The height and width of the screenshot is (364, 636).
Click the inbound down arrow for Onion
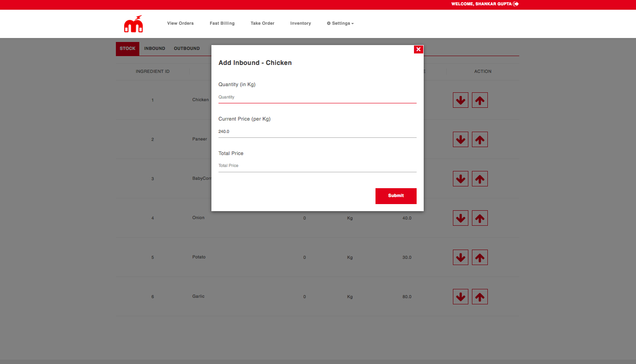click(x=460, y=218)
